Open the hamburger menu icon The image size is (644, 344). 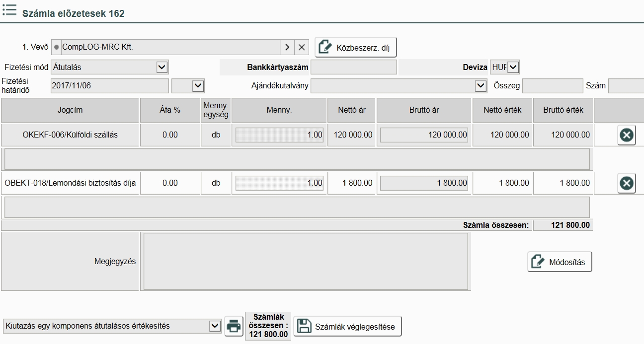click(x=9, y=10)
